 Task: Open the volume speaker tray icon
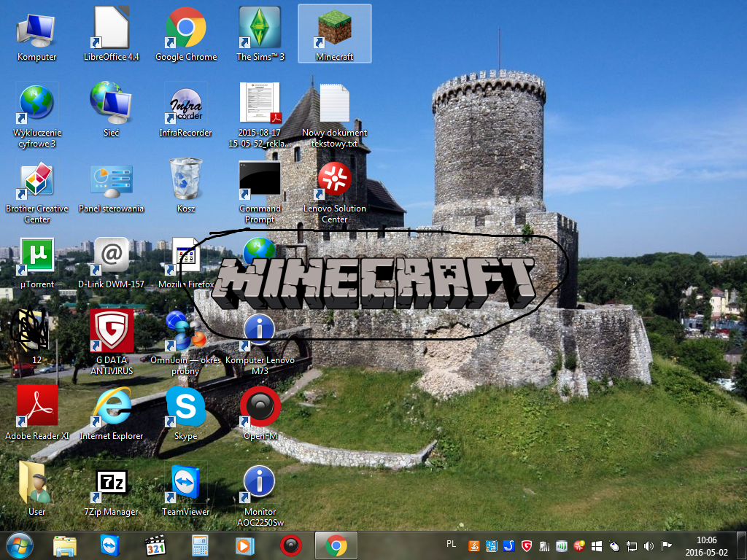pos(649,545)
